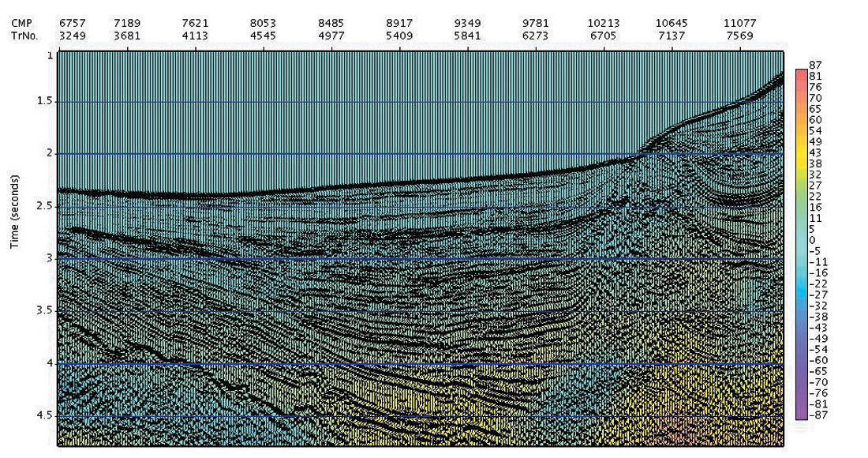Click trace number 6705
Screen dimensions: 868x458
tap(604, 36)
